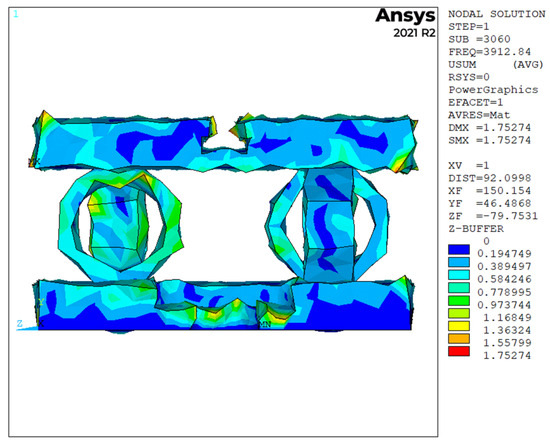
Task: Click the Z axis triad label
Action: pyautogui.click(x=20, y=323)
